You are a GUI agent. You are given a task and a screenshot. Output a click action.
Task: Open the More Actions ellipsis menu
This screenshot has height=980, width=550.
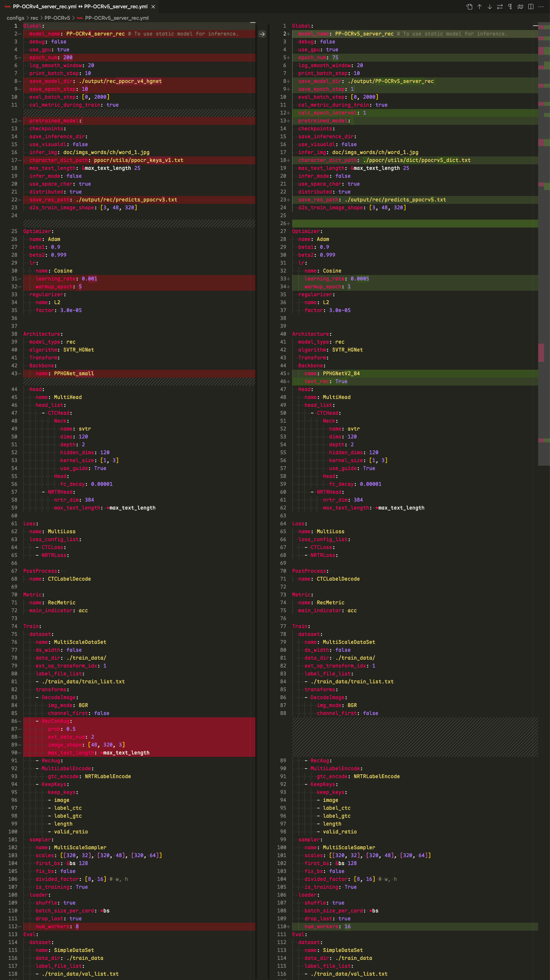tap(541, 7)
